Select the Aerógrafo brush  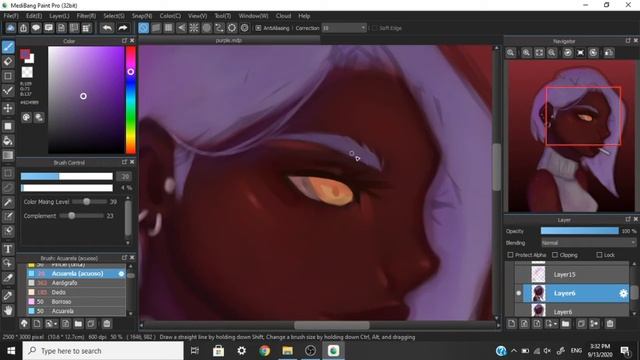[76, 283]
